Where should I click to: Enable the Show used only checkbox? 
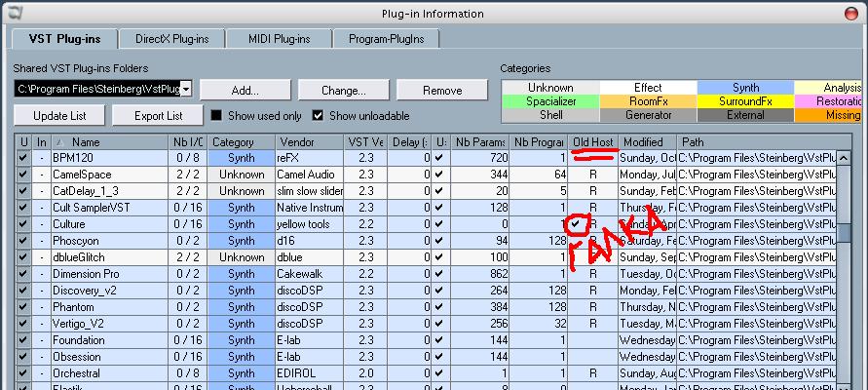[x=216, y=116]
